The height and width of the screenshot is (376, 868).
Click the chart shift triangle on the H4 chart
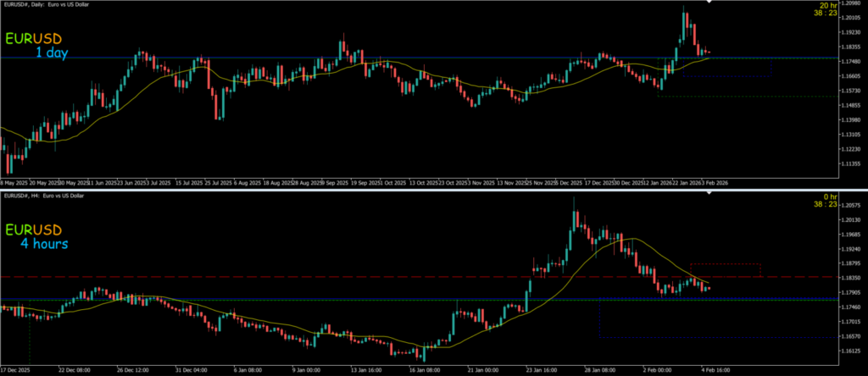pyautogui.click(x=709, y=195)
